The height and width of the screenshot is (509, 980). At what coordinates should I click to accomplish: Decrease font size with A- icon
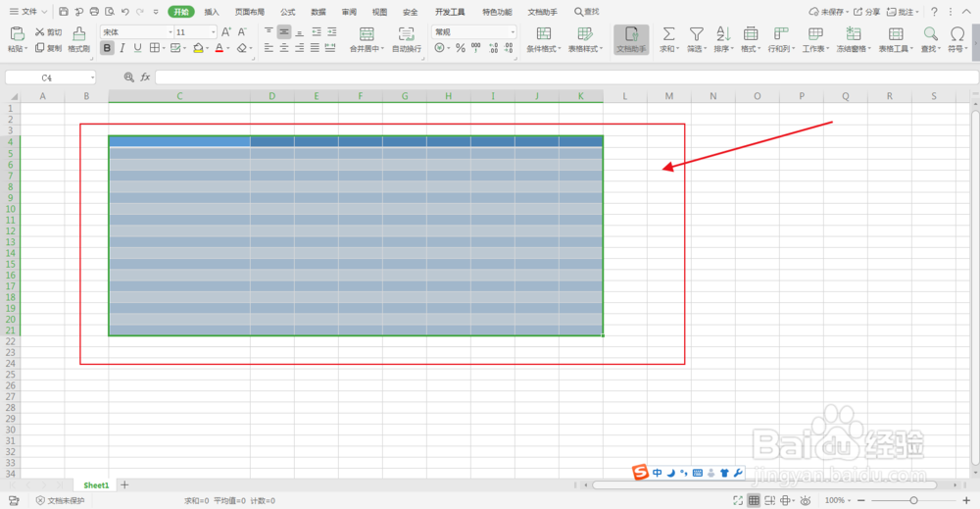pos(242,32)
